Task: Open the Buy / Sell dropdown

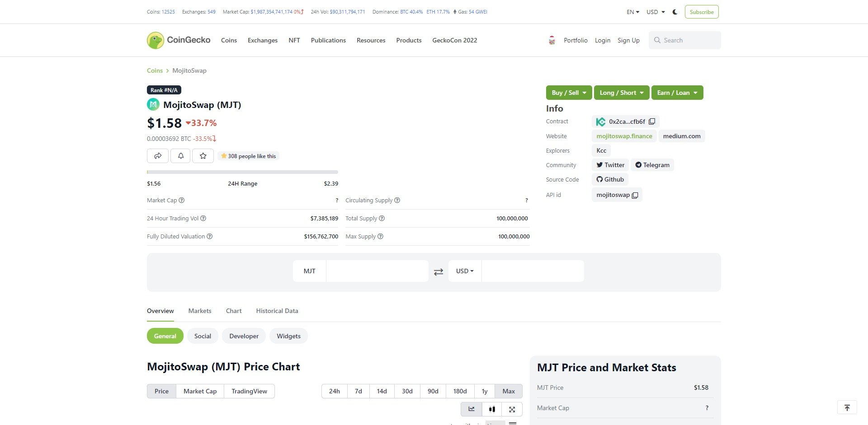Action: click(x=569, y=93)
